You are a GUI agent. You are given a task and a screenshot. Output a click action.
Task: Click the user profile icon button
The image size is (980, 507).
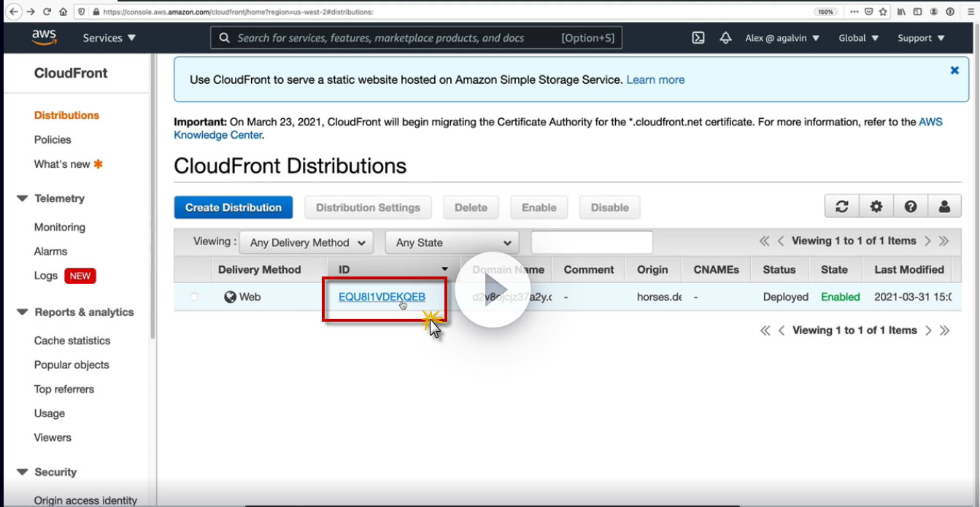[944, 207]
